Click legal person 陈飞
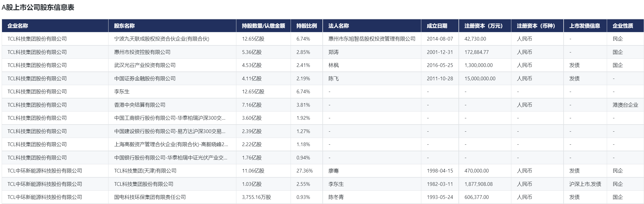Image resolution: width=644 pixels, height=204 pixels. coord(334,79)
